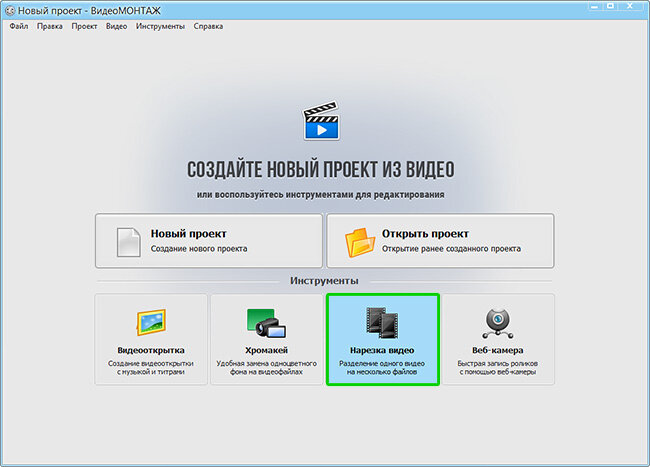Viewport: 650px width, 467px height.
Task: Choose the Хромакей tool label
Action: click(x=267, y=350)
